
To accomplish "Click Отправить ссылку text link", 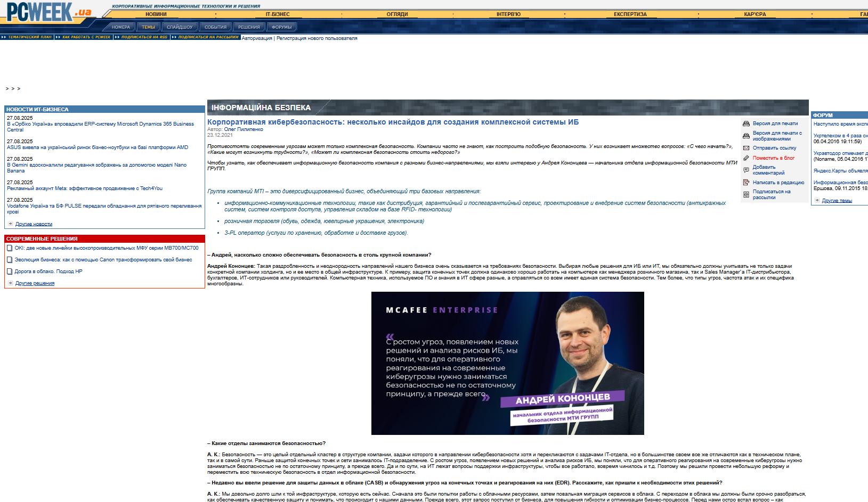I will point(775,148).
